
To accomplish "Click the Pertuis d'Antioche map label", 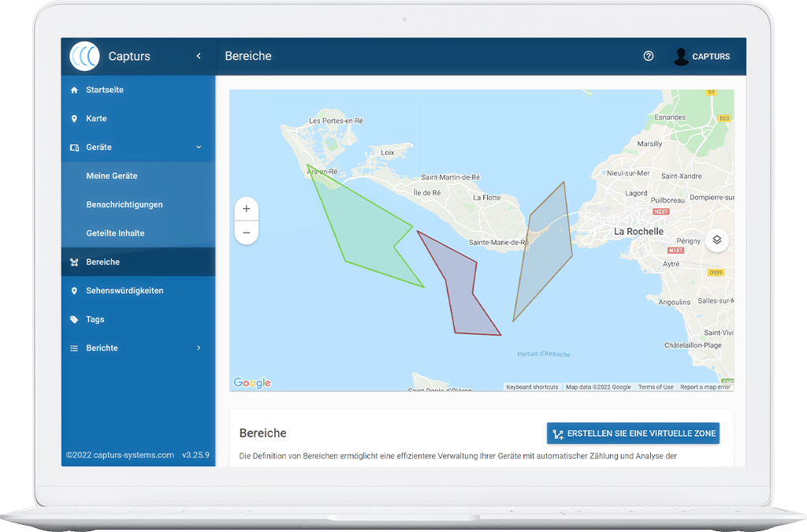I will coord(544,354).
